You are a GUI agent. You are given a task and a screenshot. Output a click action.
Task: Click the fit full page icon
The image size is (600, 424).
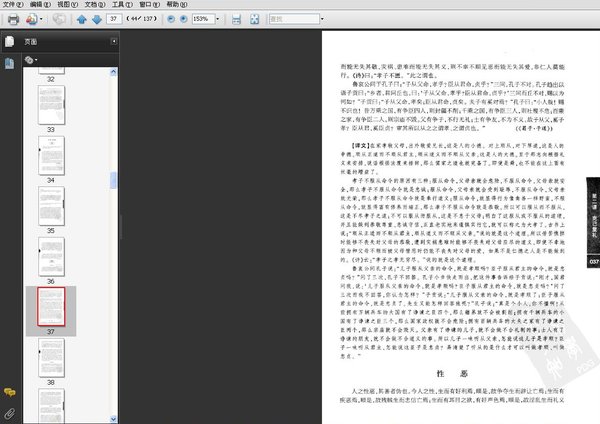pyautogui.click(x=254, y=19)
